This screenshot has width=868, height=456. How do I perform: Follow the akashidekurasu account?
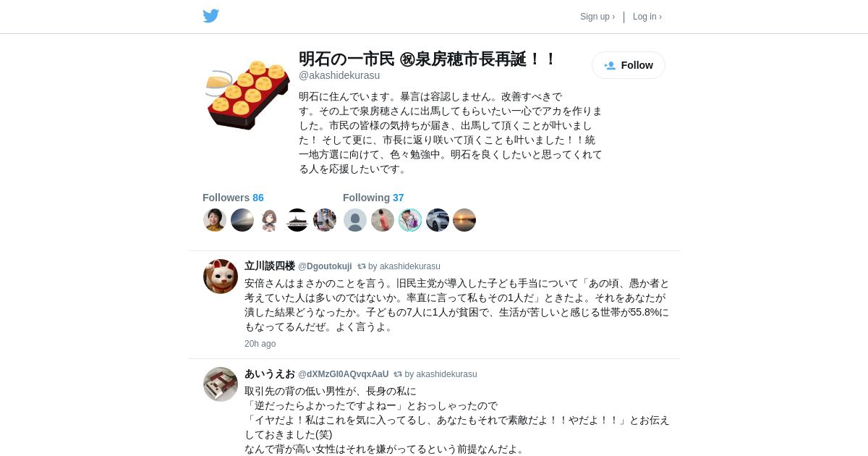pos(629,65)
